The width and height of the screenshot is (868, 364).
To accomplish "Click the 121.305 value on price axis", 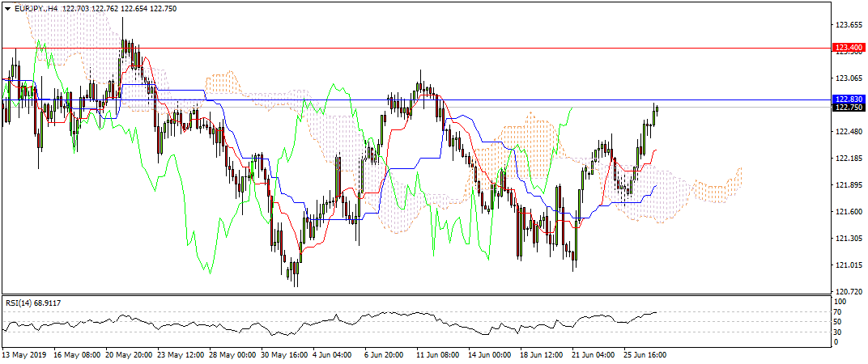I will tap(849, 239).
